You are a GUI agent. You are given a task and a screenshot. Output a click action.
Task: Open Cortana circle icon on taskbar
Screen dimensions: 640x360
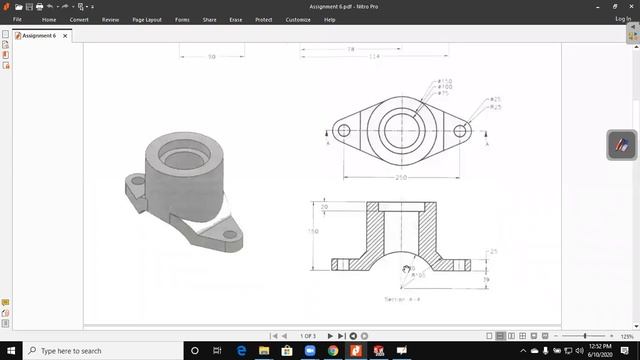(195, 351)
